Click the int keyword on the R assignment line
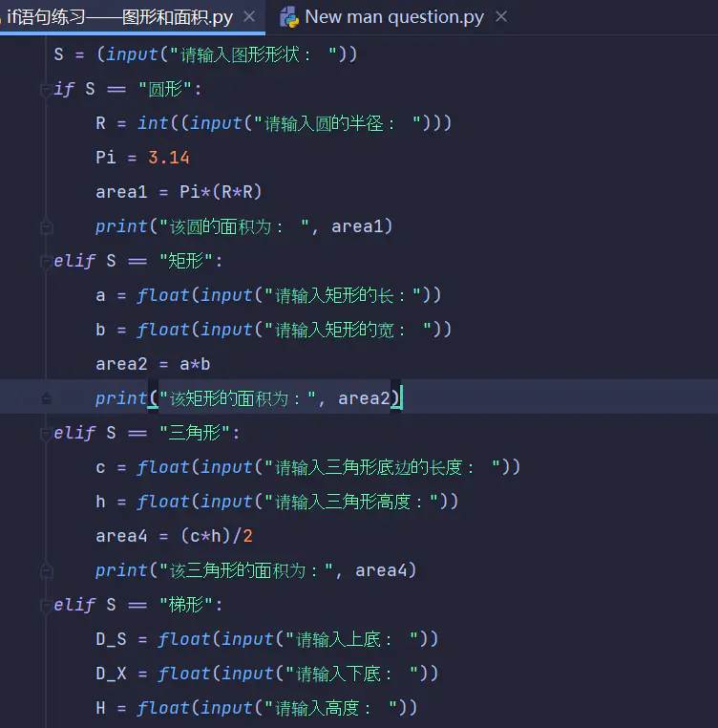Screen dimensions: 718x728 tap(153, 123)
